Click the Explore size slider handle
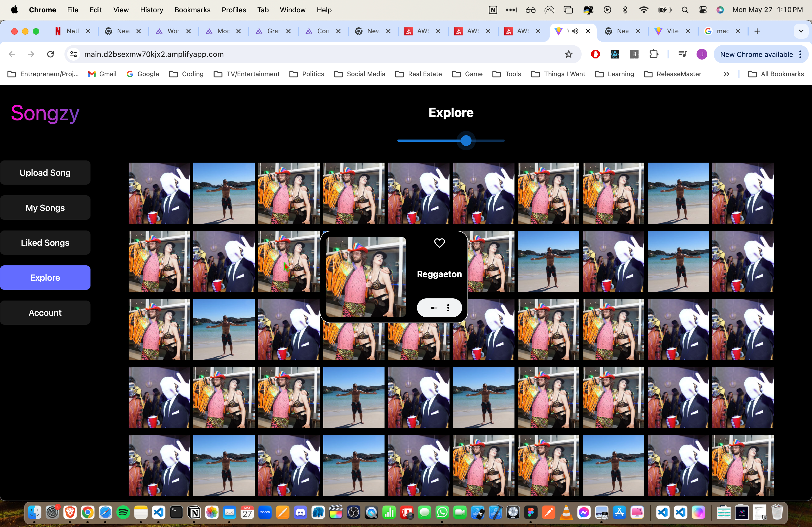Image resolution: width=812 pixels, height=527 pixels. [x=466, y=140]
